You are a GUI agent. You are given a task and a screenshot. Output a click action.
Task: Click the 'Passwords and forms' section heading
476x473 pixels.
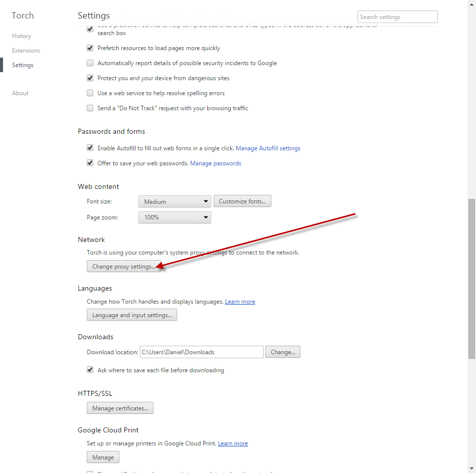click(111, 131)
